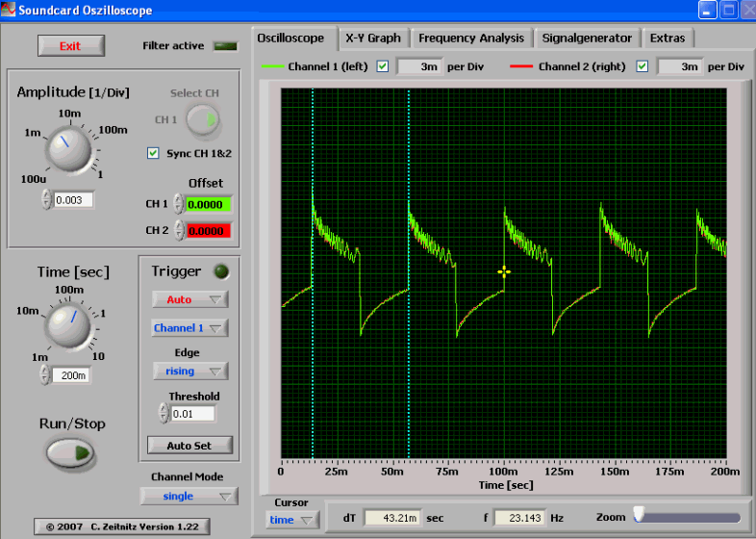Click the Soundcard Oszilloscope title bar icon

point(8,10)
